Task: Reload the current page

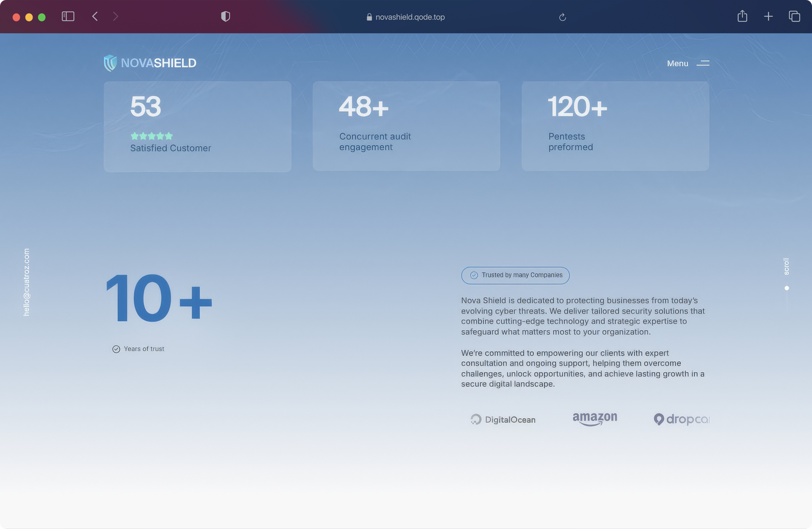Action: 562,17
